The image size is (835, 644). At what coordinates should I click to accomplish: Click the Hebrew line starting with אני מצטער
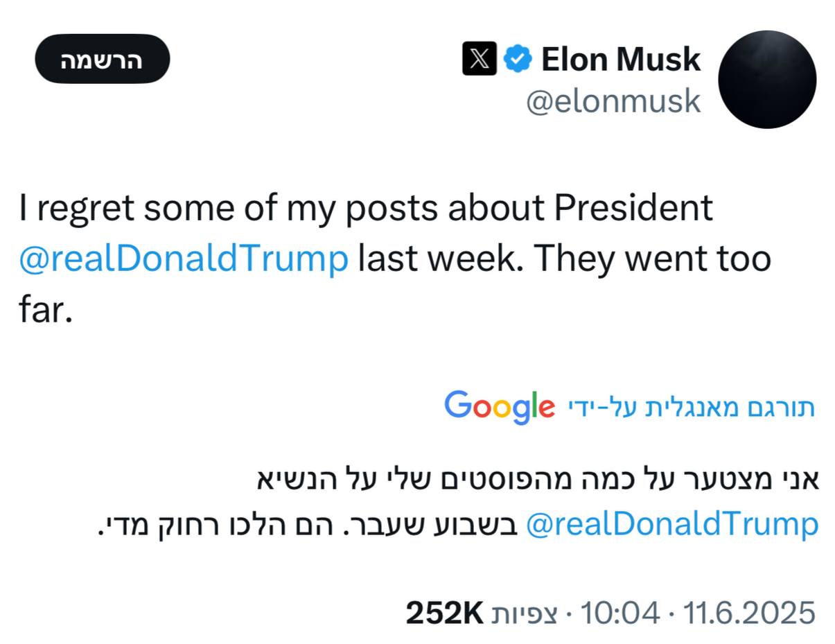538,480
